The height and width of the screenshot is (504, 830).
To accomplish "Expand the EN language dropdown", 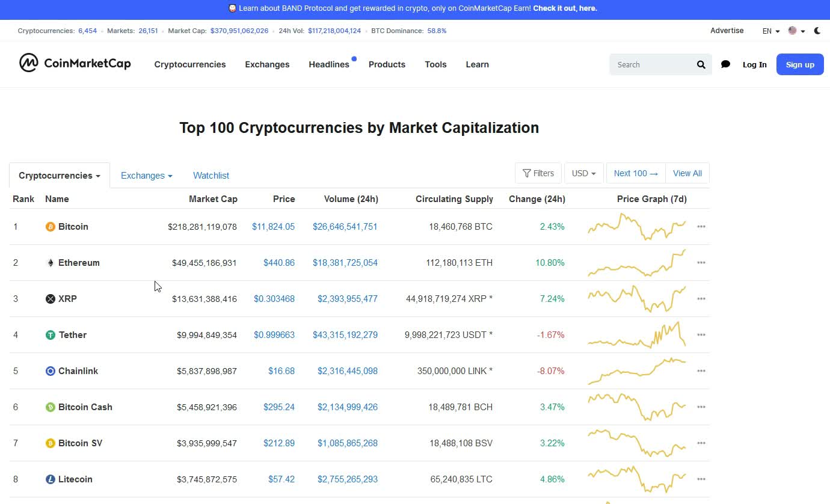I will 770,31.
